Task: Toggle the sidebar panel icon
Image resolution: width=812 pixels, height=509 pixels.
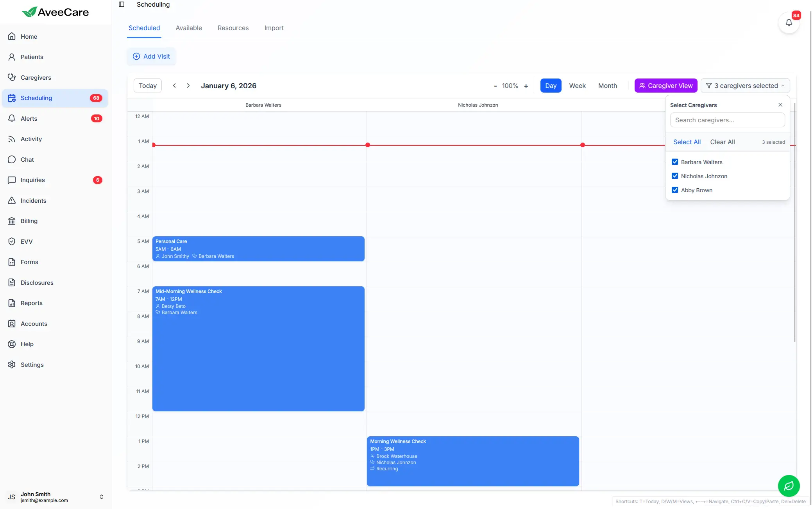Action: pyautogui.click(x=122, y=4)
